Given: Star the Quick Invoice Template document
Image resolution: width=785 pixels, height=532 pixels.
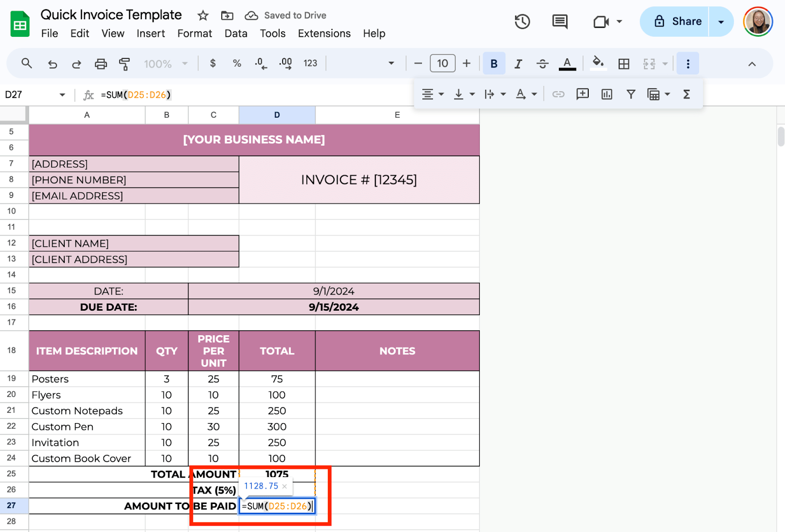Looking at the screenshot, I should pos(203,16).
